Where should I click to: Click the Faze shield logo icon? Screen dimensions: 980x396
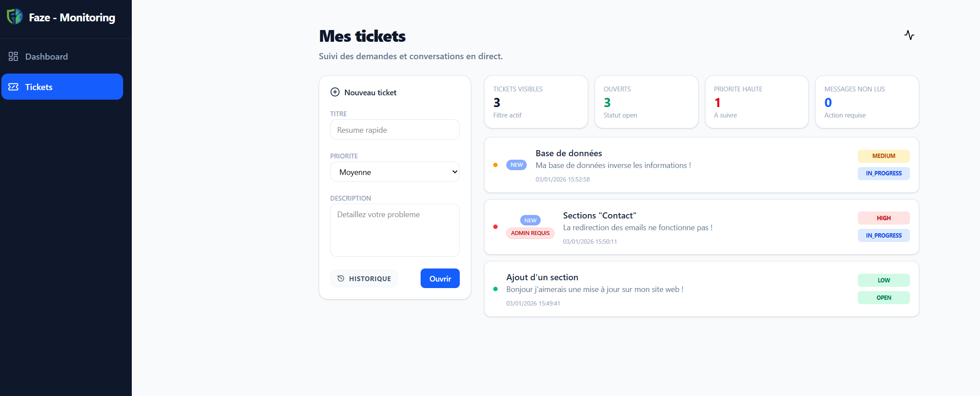click(15, 17)
